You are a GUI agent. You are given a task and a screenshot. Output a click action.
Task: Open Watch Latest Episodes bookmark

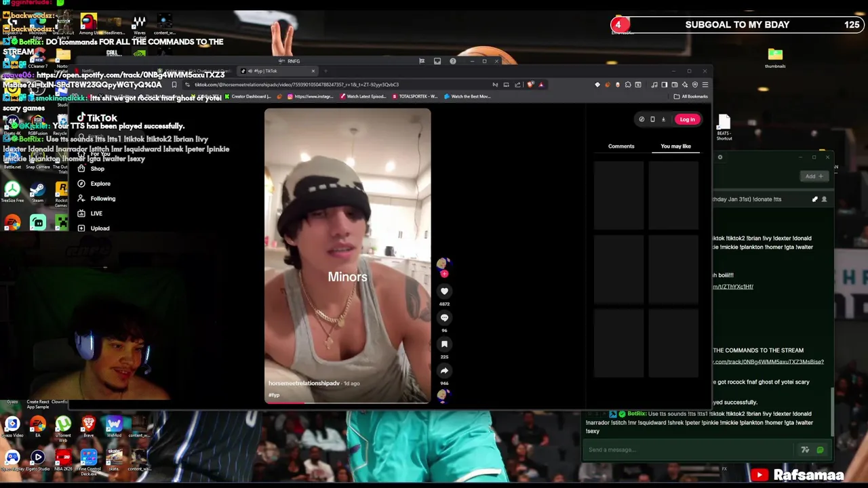point(363,96)
